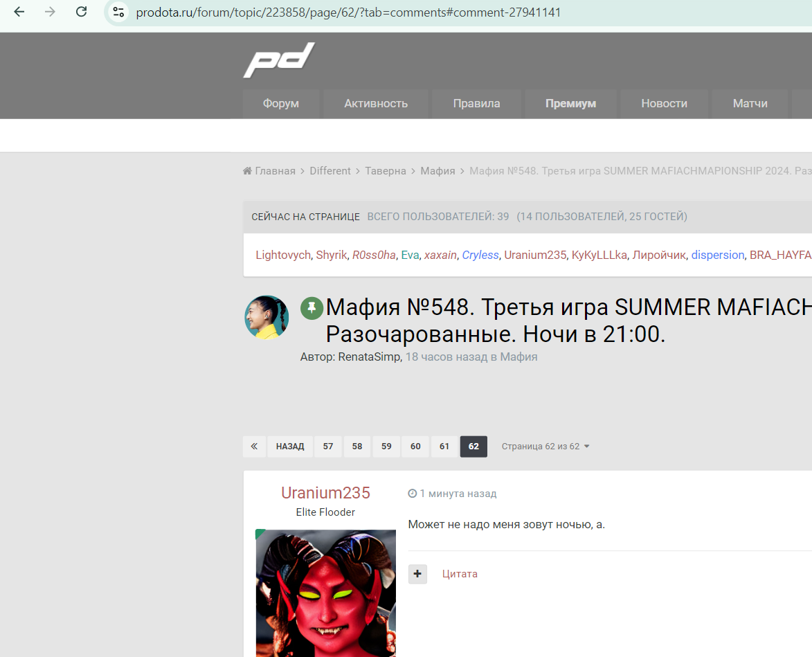Toggle the plus button to add post to multiquote
The width and height of the screenshot is (812, 657).
(417, 574)
